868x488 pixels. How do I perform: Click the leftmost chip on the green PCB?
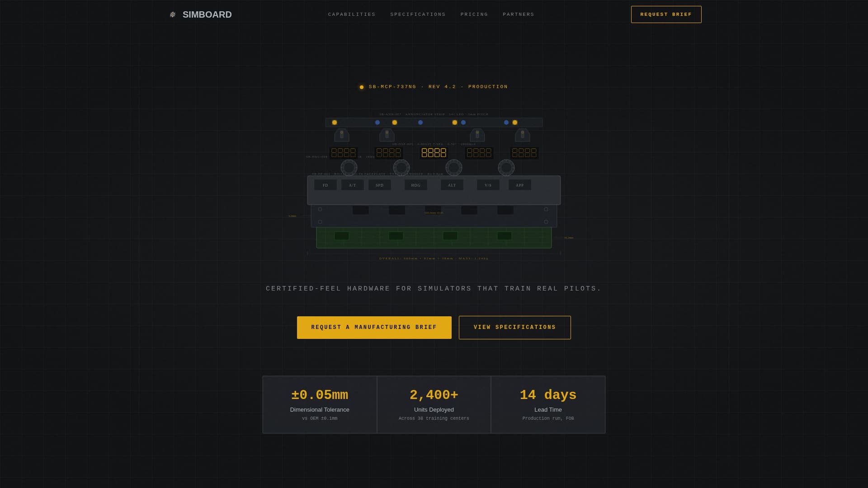pos(342,236)
